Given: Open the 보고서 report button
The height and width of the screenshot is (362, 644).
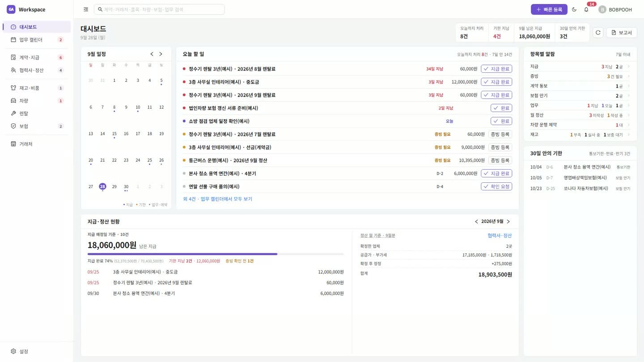Looking at the screenshot, I should coord(622,33).
